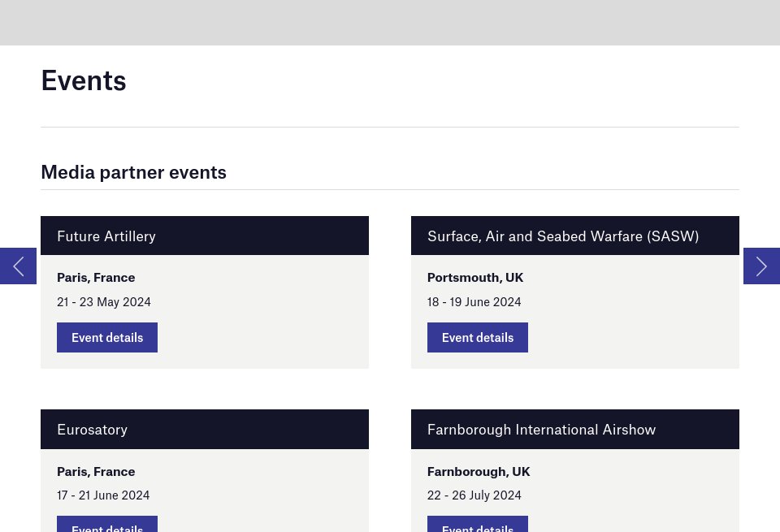Click the previous arrow on the left edge

pyautogui.click(x=18, y=266)
